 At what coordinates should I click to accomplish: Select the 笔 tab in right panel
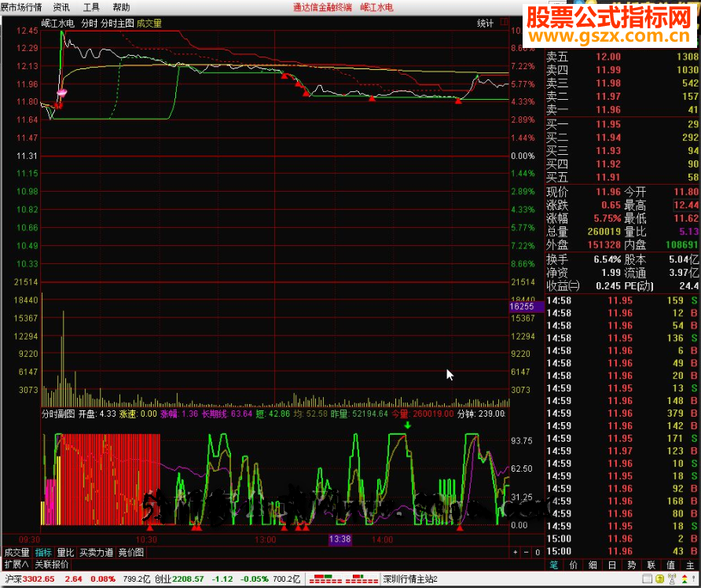pyautogui.click(x=554, y=565)
